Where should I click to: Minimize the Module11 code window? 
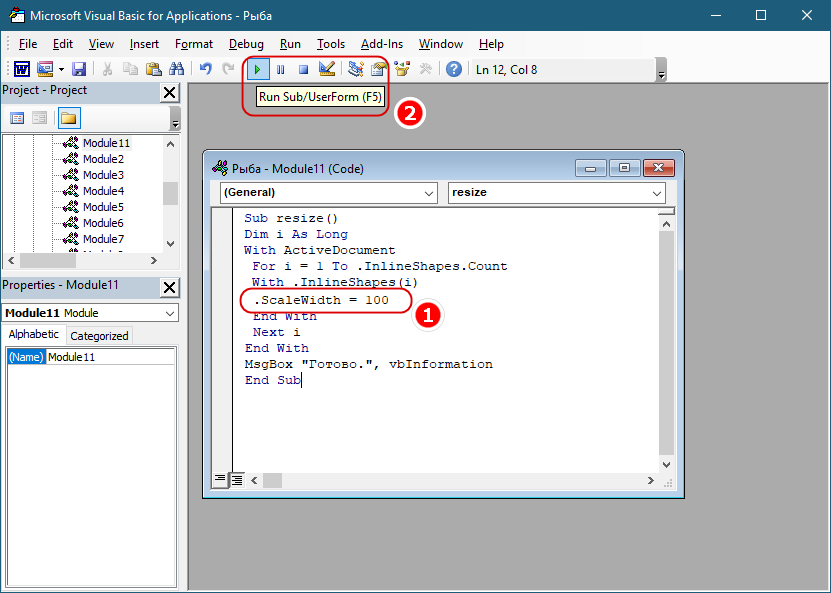point(590,169)
